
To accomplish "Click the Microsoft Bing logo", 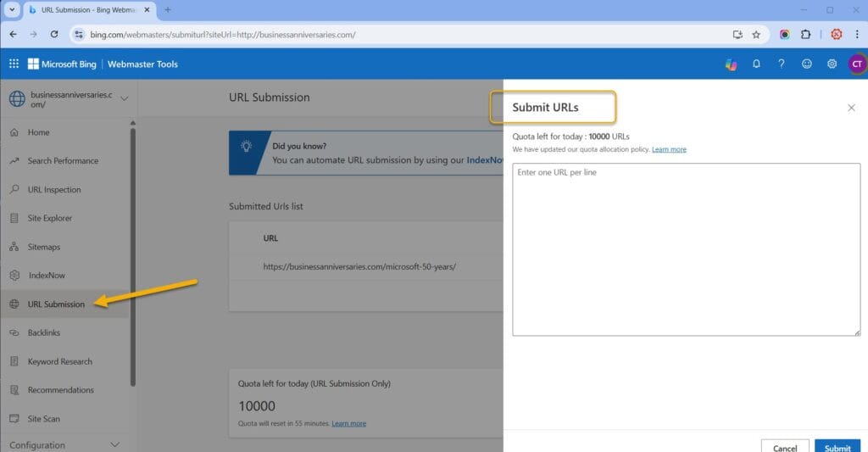I will (62, 64).
